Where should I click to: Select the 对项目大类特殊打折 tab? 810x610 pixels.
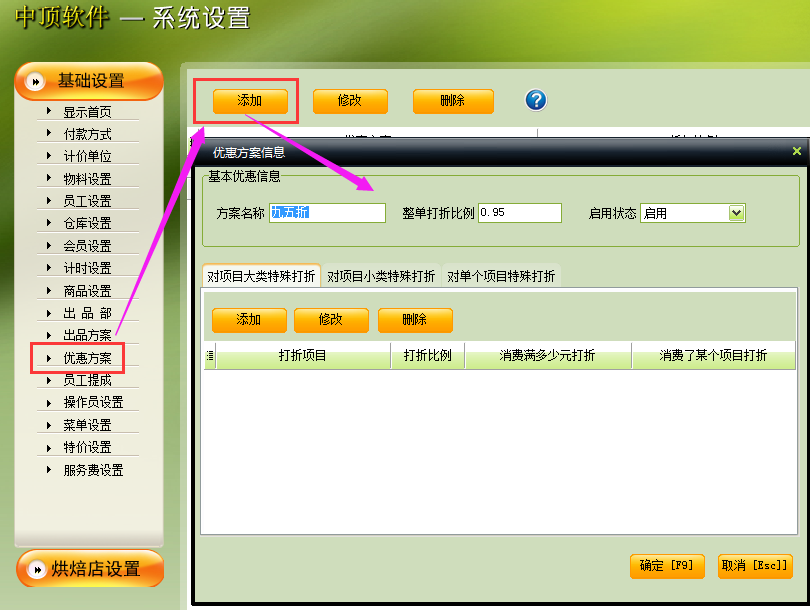click(261, 276)
